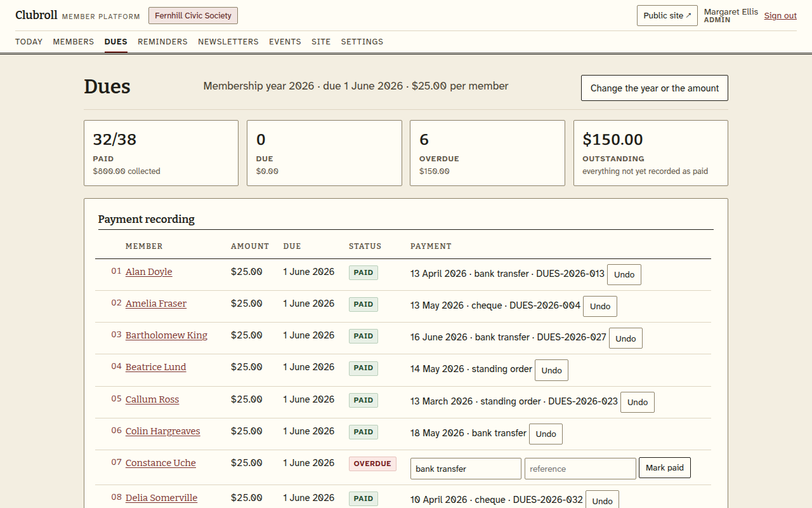Click the Clubroll logo
This screenshot has height=508, width=812.
point(36,15)
